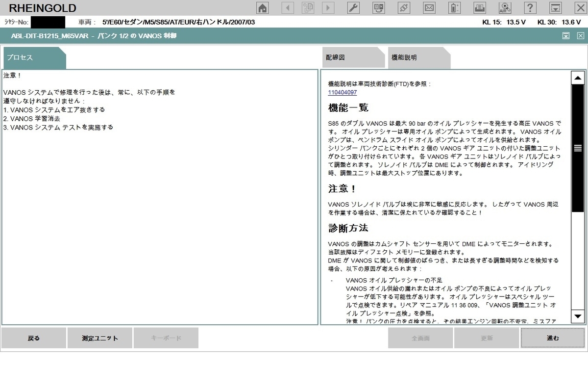This screenshot has width=588, height=368.
Task: Click the 更新 button
Action: [487, 338]
